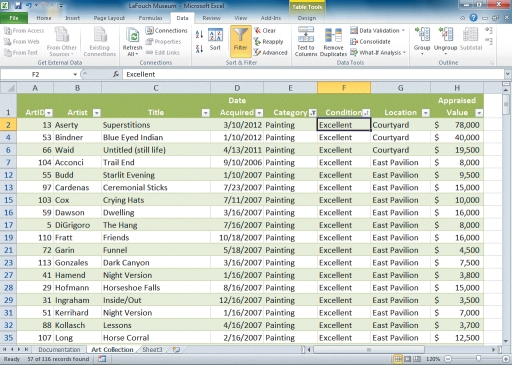Open the Documentation sheet tab

pyautogui.click(x=59, y=350)
